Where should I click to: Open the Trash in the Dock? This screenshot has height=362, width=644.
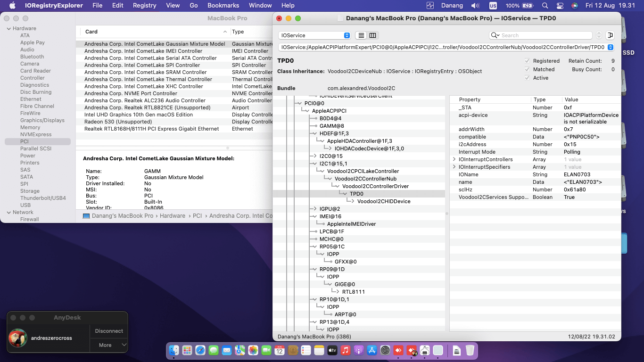coord(470,350)
